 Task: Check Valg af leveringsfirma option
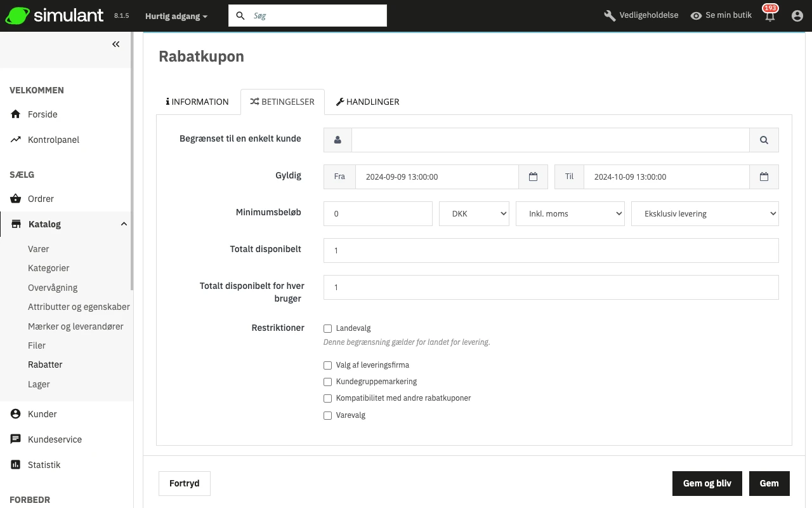tap(328, 365)
